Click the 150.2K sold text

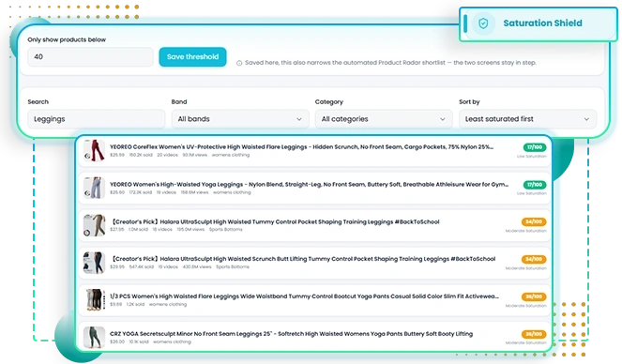[141, 155]
